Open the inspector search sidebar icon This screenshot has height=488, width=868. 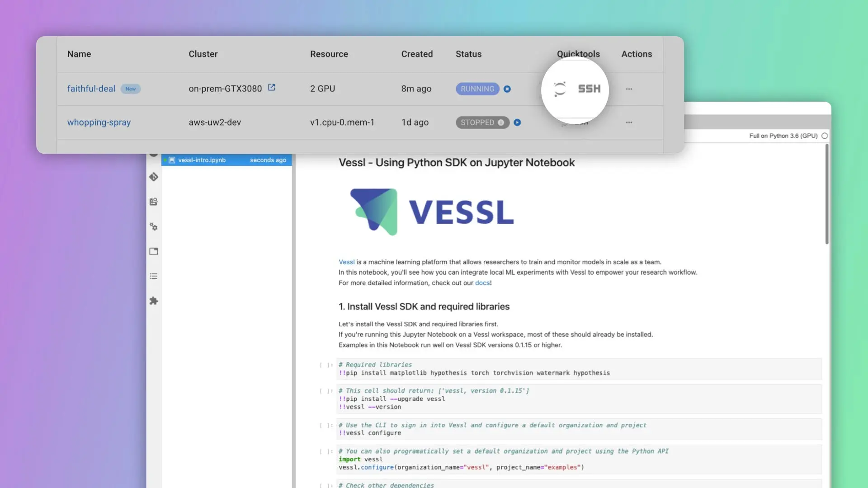click(x=154, y=202)
